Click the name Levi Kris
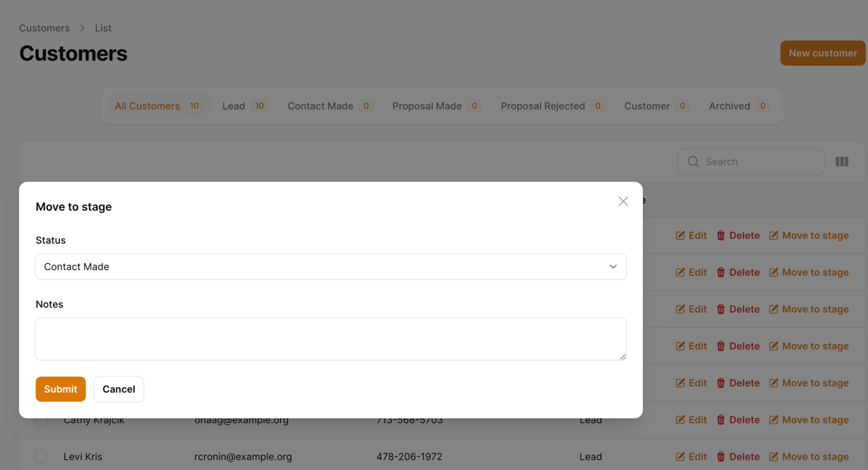 83,457
